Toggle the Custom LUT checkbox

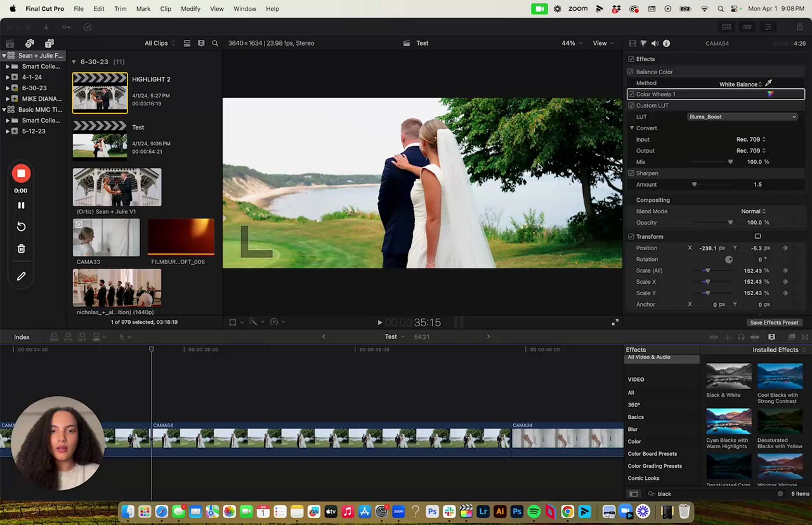point(631,105)
